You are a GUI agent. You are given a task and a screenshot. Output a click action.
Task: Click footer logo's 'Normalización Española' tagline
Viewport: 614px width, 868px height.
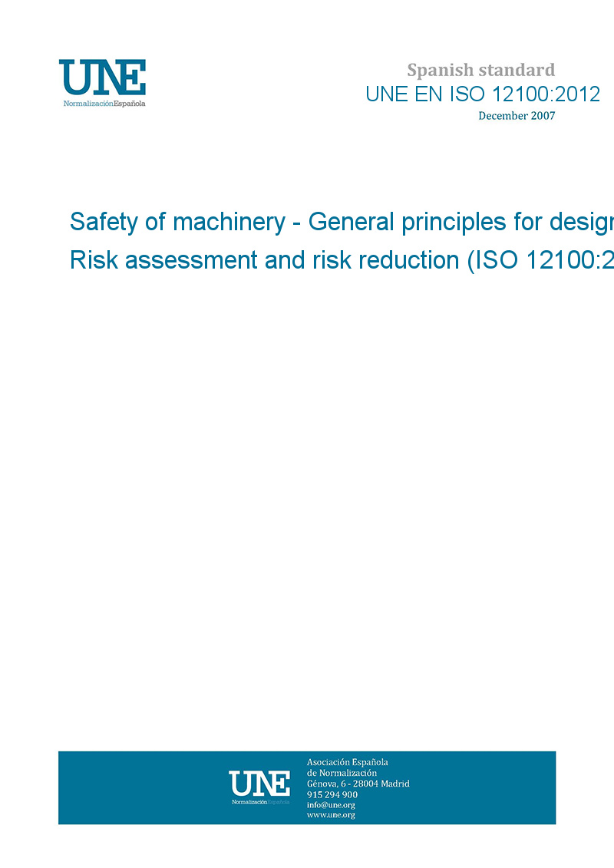[x=260, y=802]
